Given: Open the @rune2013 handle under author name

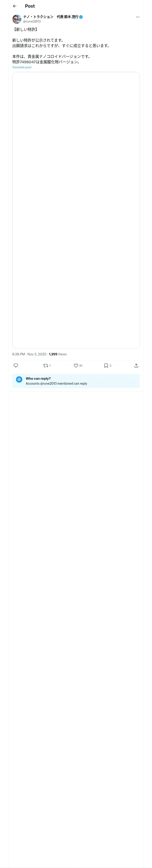Looking at the screenshot, I should 32,22.
